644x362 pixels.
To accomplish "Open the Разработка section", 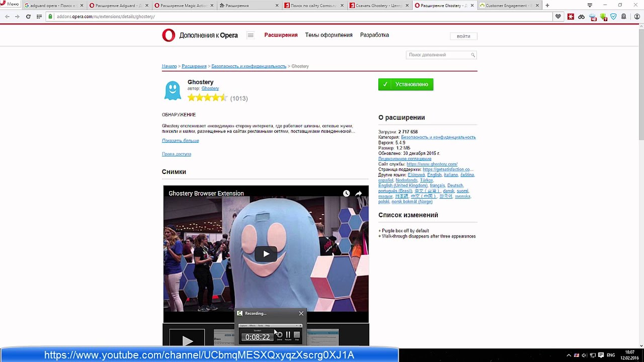I will click(374, 35).
